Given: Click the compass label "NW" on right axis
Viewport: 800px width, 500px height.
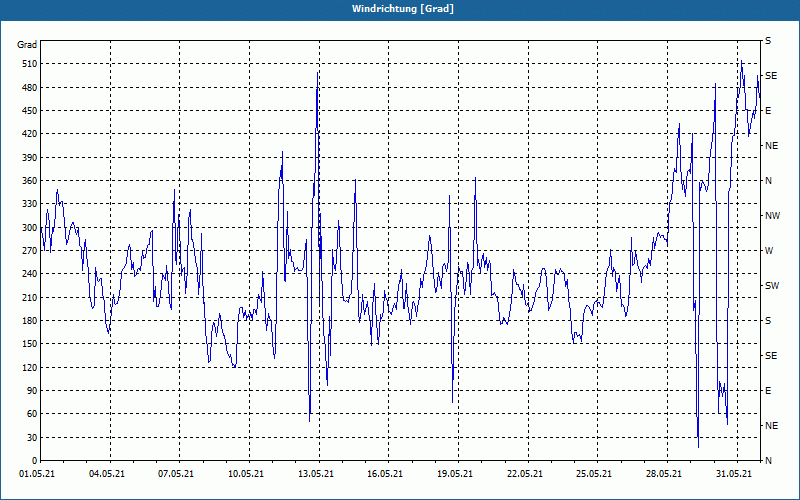Looking at the screenshot, I should (x=772, y=216).
